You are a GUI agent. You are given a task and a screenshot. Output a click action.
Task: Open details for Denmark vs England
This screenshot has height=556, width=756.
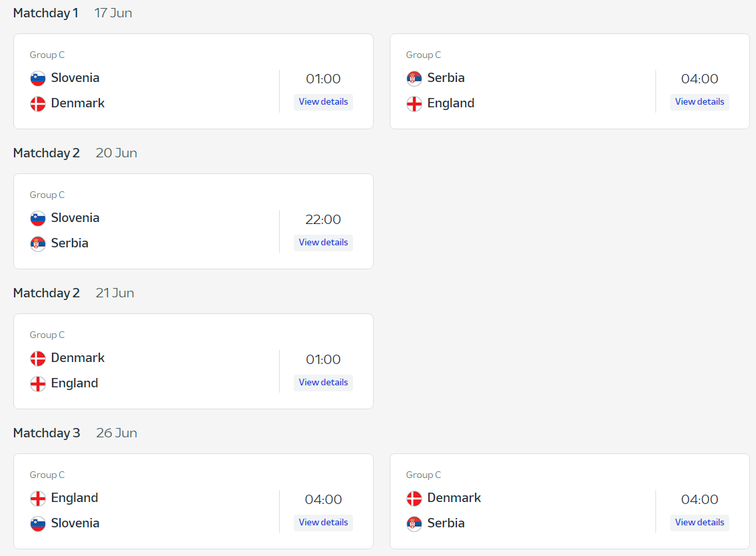coord(323,383)
